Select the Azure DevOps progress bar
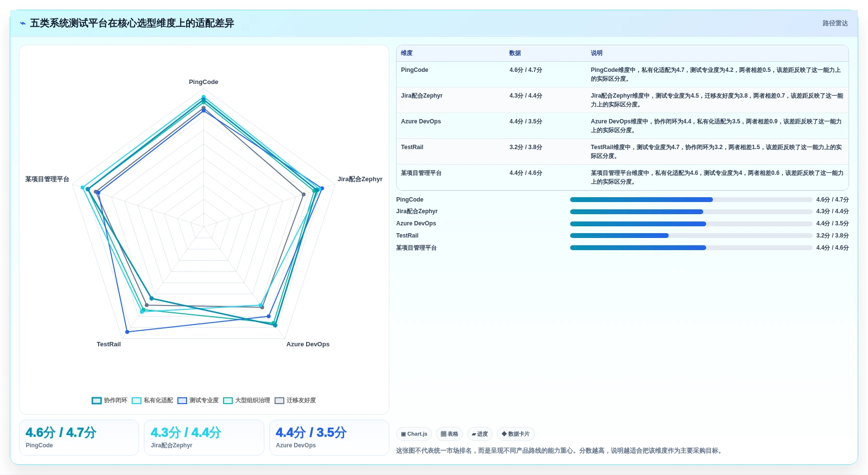The height and width of the screenshot is (475, 868). click(x=691, y=224)
